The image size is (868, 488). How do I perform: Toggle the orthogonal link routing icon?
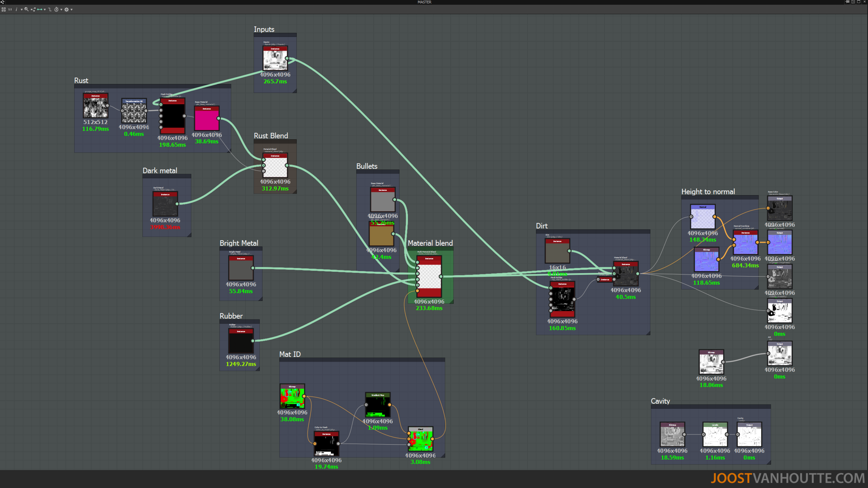point(50,9)
